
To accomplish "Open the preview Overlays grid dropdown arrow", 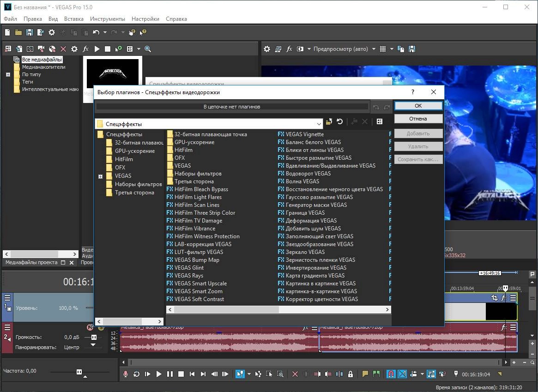I will [392, 49].
